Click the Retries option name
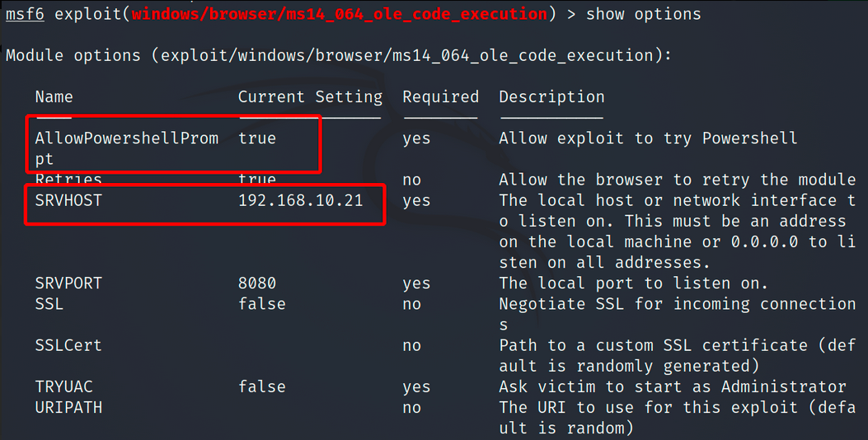Screen dimensions: 868x440 [68, 180]
